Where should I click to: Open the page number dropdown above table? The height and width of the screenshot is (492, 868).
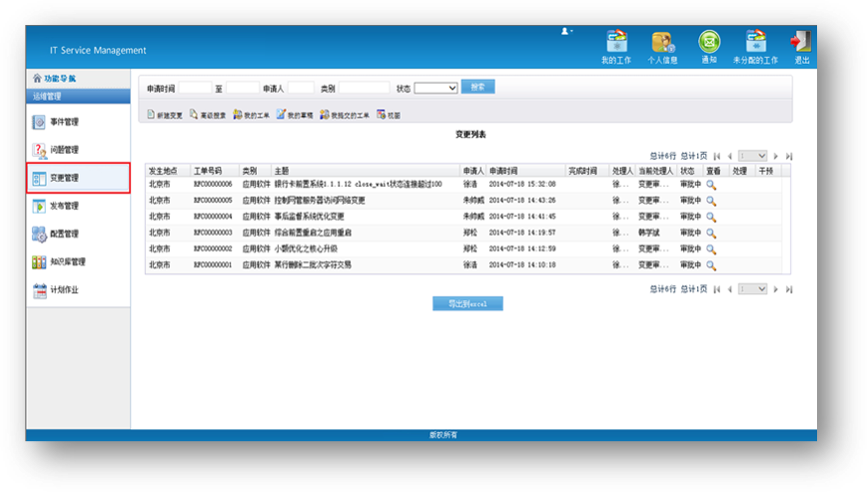point(753,156)
